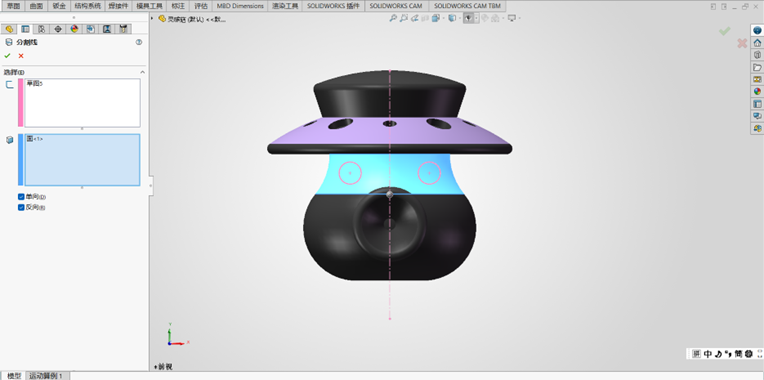Open the SOLIDWORKS CAM TBM tab
Viewport: 764px width, 380px height.
click(467, 6)
